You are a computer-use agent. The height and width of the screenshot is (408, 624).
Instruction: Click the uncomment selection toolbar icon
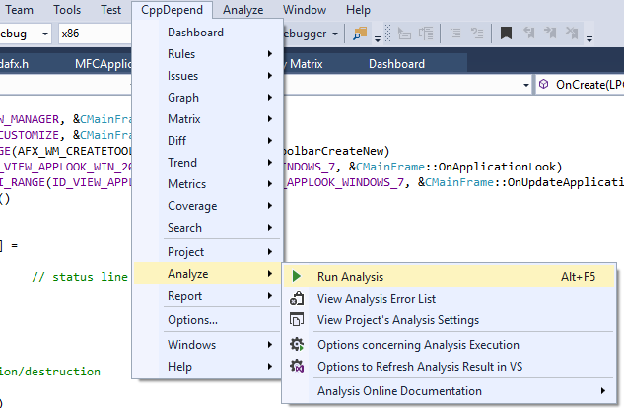coord(477,33)
